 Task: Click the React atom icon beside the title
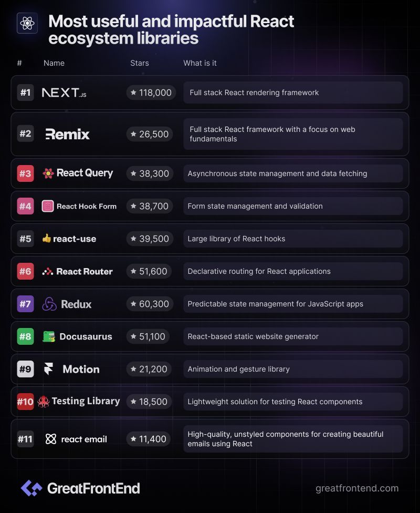27,23
